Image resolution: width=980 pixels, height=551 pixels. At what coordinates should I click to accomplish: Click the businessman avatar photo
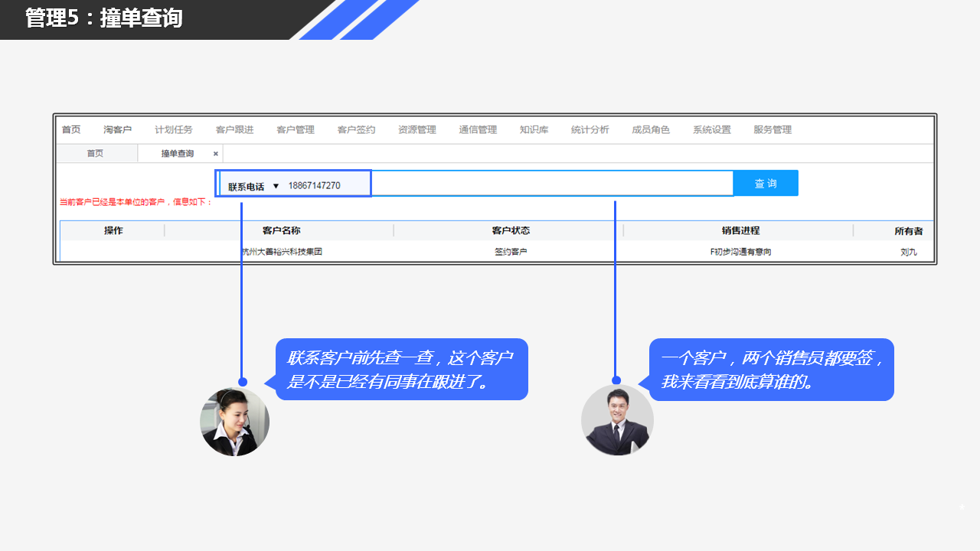click(617, 420)
